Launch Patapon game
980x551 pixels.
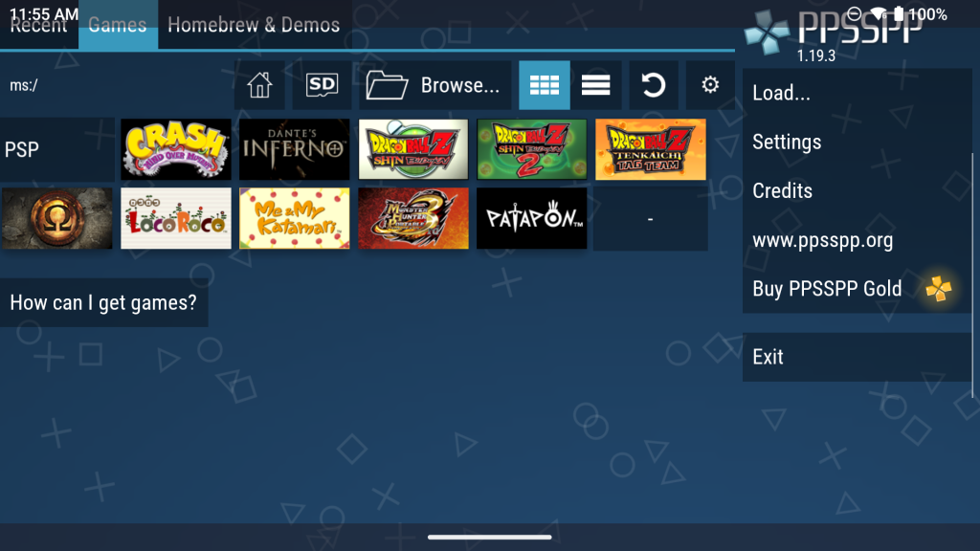[532, 218]
